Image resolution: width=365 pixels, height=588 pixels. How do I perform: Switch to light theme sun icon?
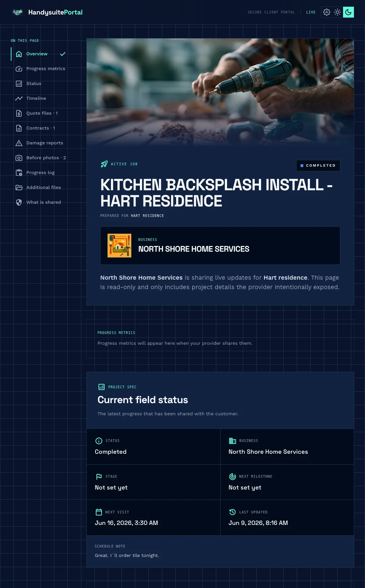pyautogui.click(x=338, y=12)
